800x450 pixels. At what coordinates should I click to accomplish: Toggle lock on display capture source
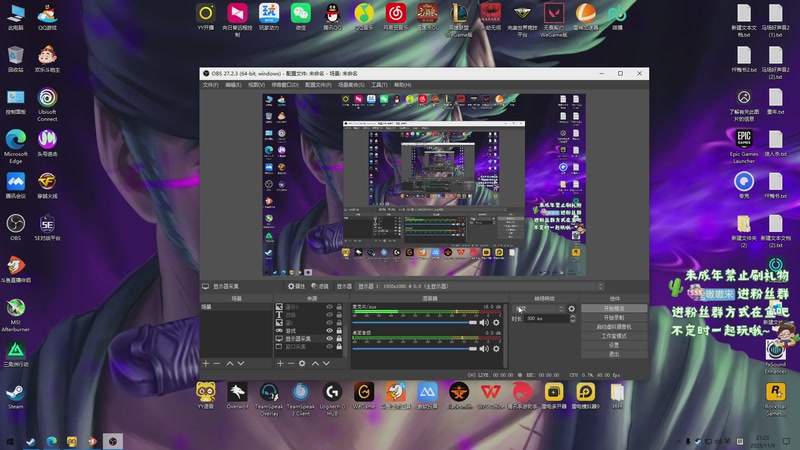coord(339,338)
